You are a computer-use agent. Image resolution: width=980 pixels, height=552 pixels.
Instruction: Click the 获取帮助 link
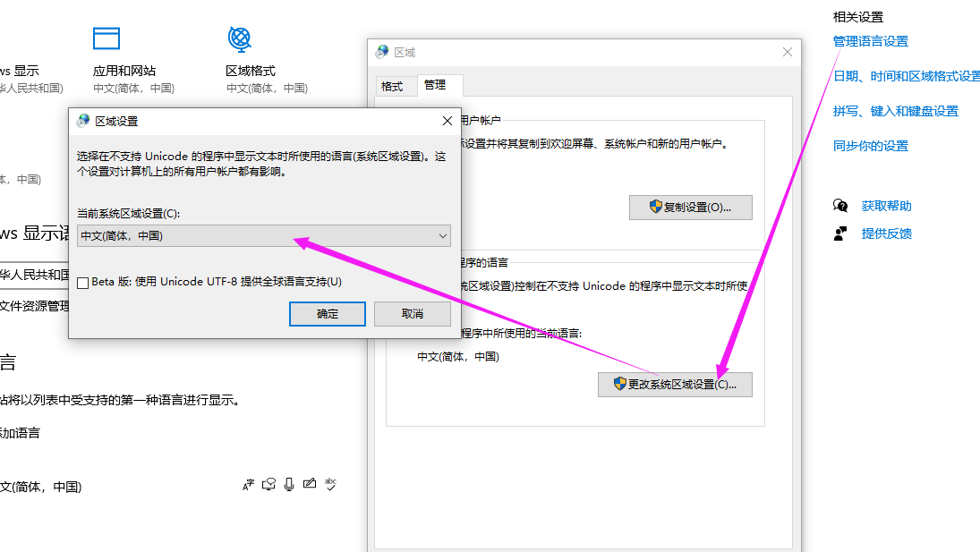point(886,206)
